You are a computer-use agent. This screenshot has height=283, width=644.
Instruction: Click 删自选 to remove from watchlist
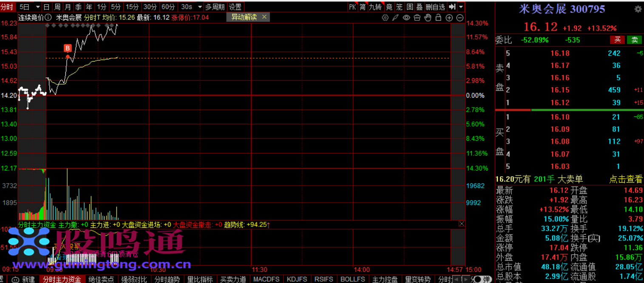(435, 7)
